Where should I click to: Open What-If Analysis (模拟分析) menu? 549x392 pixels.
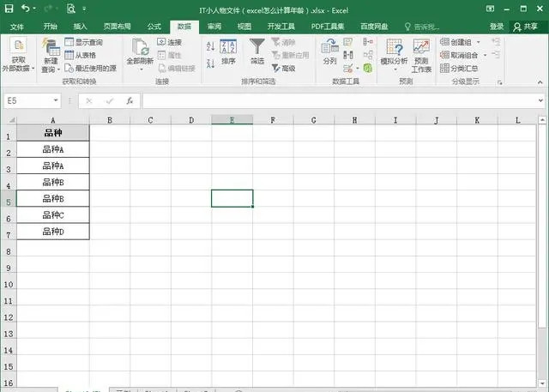(x=394, y=53)
